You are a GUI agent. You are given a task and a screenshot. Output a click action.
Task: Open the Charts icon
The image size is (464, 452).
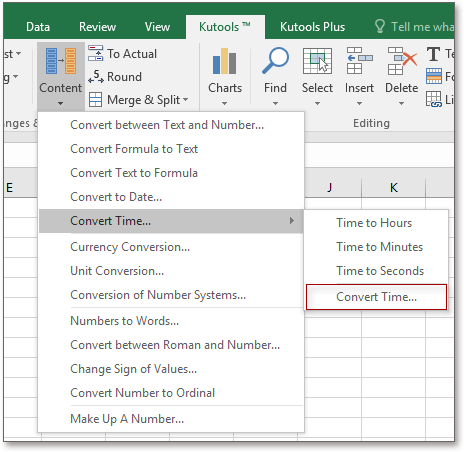pyautogui.click(x=224, y=61)
